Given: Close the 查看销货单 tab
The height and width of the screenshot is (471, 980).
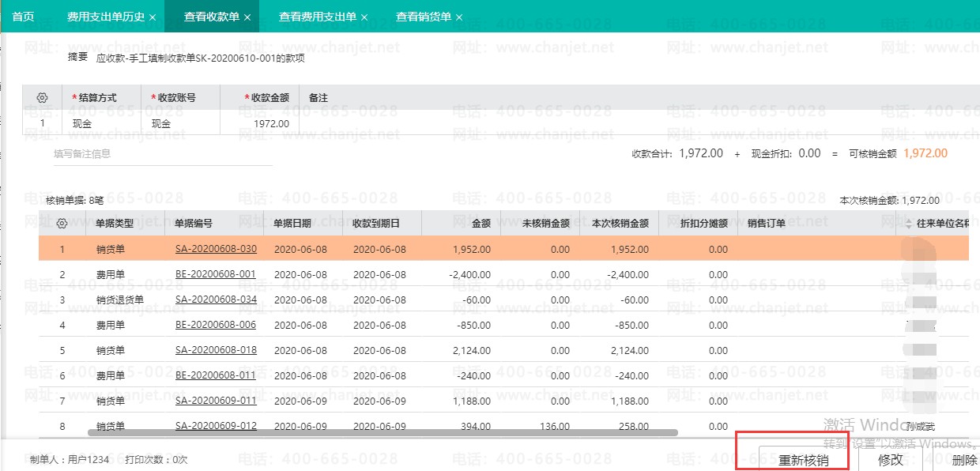Looking at the screenshot, I should (x=459, y=17).
